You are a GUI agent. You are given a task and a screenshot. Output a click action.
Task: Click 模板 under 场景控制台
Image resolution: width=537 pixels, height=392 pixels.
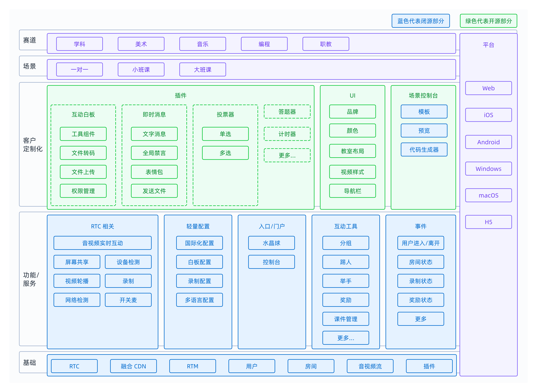(x=424, y=112)
